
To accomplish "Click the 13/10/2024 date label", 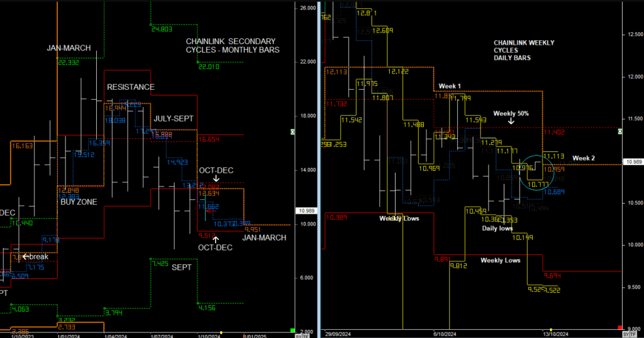I will click(556, 334).
